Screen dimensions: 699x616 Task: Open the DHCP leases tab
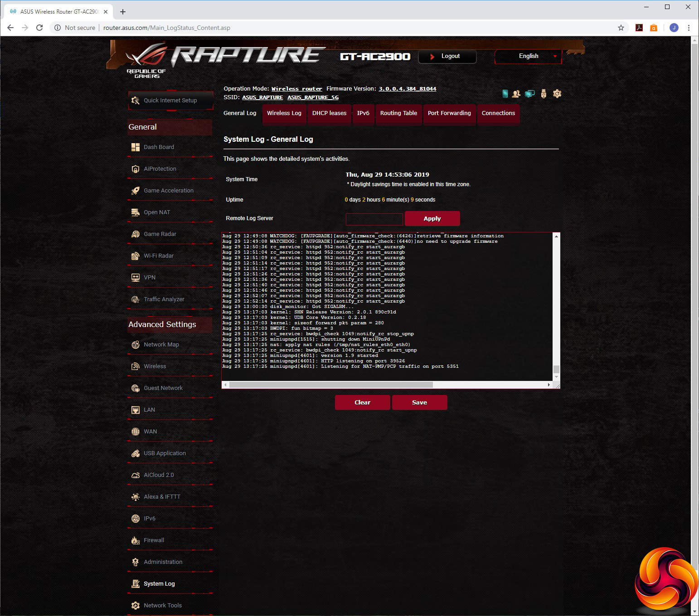[329, 113]
